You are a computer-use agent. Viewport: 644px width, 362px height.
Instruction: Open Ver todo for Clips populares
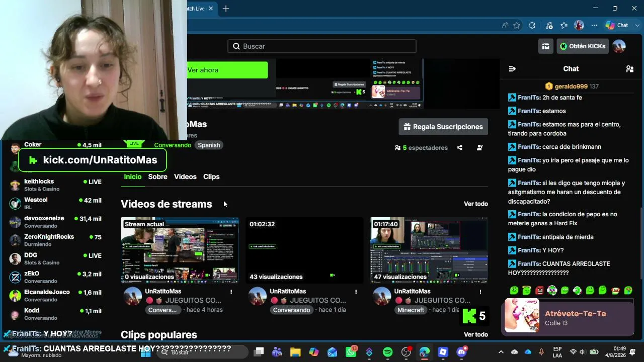click(476, 334)
